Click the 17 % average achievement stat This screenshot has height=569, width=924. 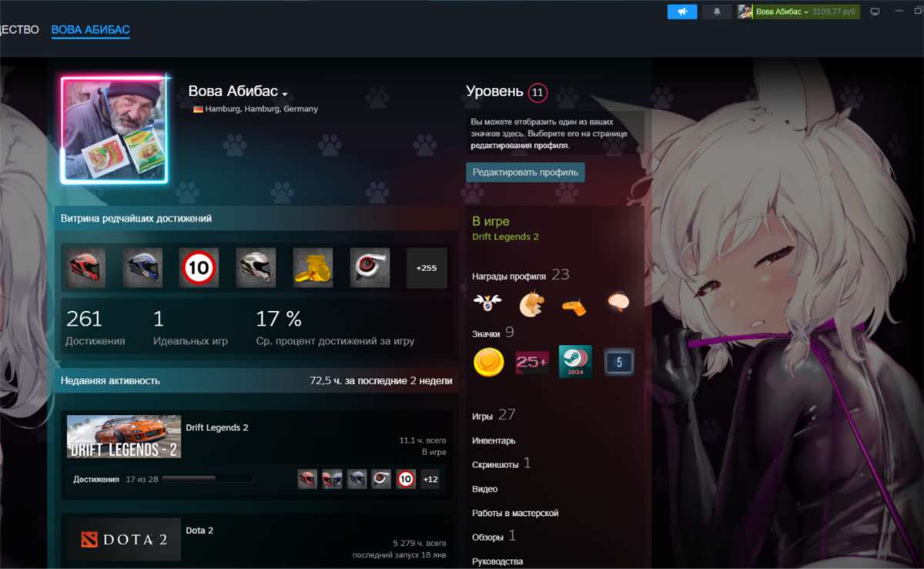335,327
